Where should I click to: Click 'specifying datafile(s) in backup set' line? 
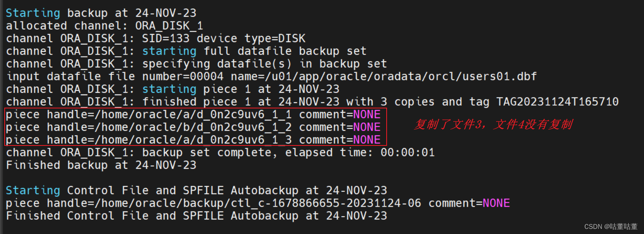coord(264,64)
